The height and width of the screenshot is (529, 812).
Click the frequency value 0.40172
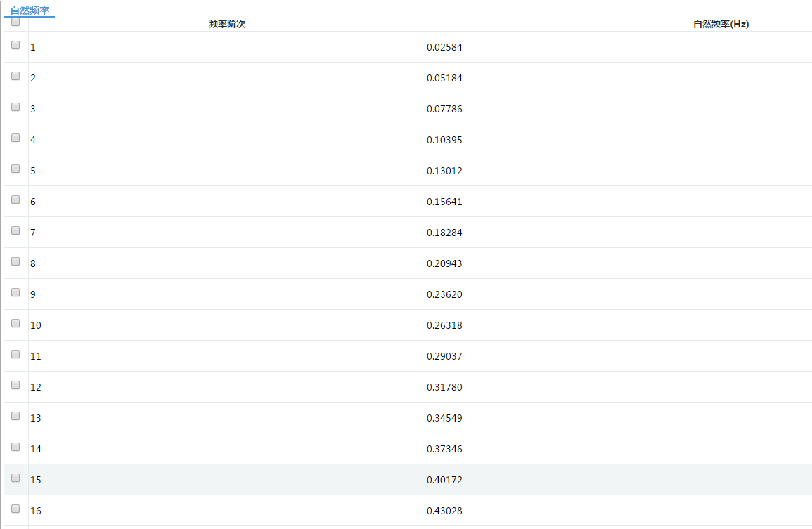(444, 480)
